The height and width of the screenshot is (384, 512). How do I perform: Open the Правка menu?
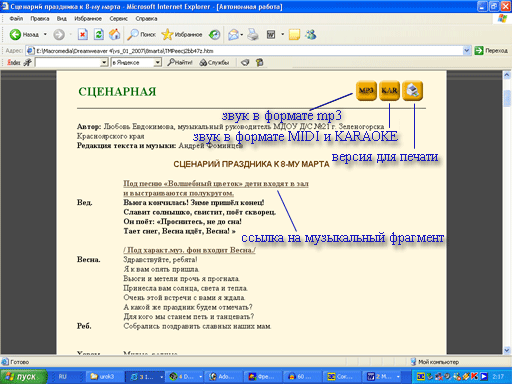click(40, 19)
